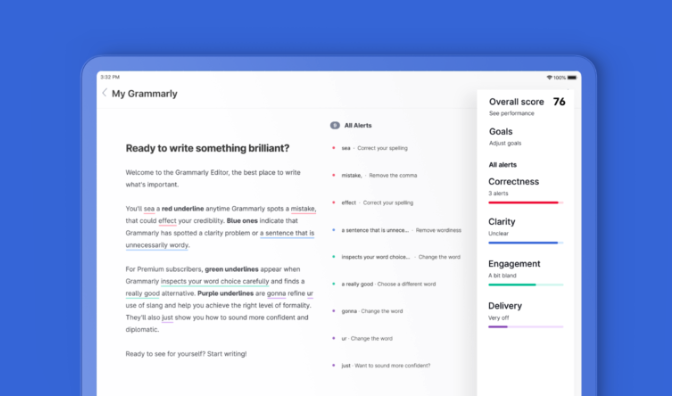
Task: Click the underlined word 'sea' in document
Action: pos(149,209)
